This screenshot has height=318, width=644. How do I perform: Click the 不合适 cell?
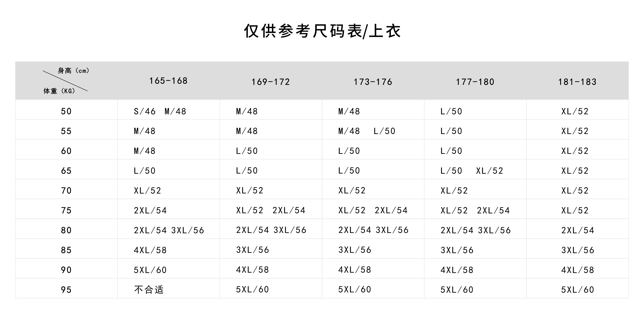[x=149, y=290]
